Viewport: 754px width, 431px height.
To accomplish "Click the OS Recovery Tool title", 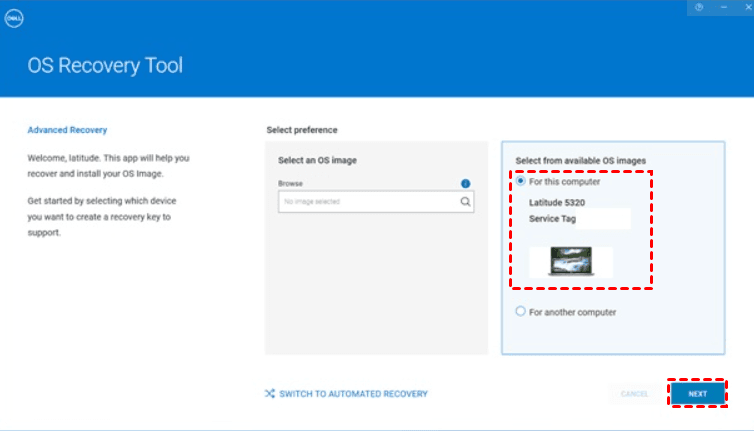I will click(x=105, y=65).
